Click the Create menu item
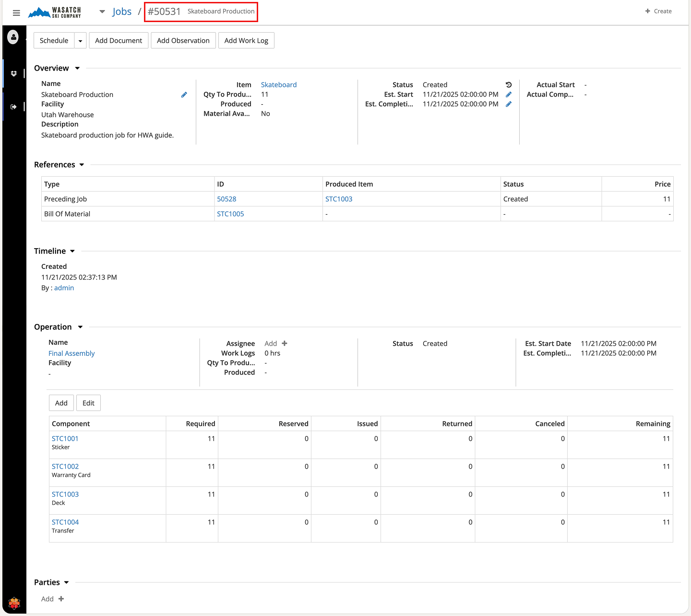Viewport: 691px width, 616px height. click(x=658, y=11)
